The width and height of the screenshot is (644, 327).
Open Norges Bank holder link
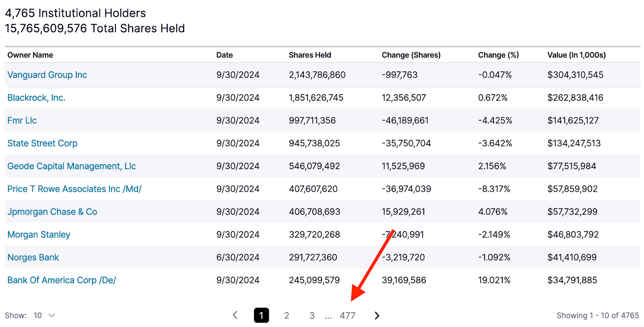point(33,257)
